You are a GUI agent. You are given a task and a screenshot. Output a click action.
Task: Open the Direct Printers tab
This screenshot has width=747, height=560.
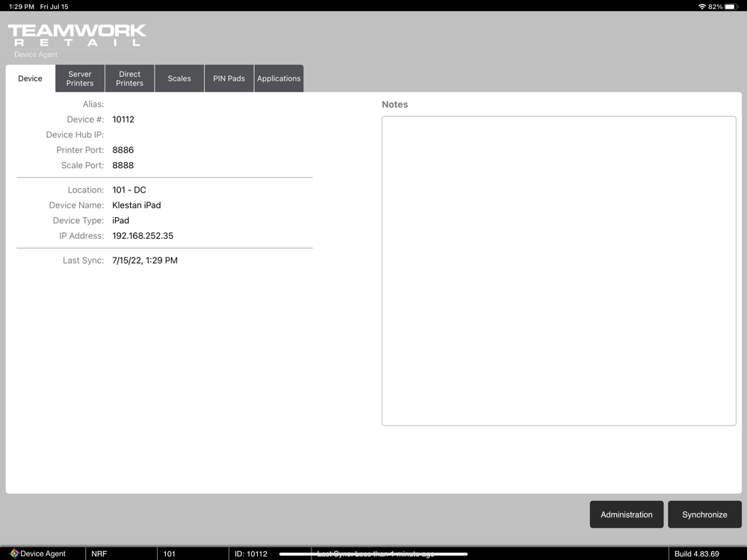(x=129, y=78)
